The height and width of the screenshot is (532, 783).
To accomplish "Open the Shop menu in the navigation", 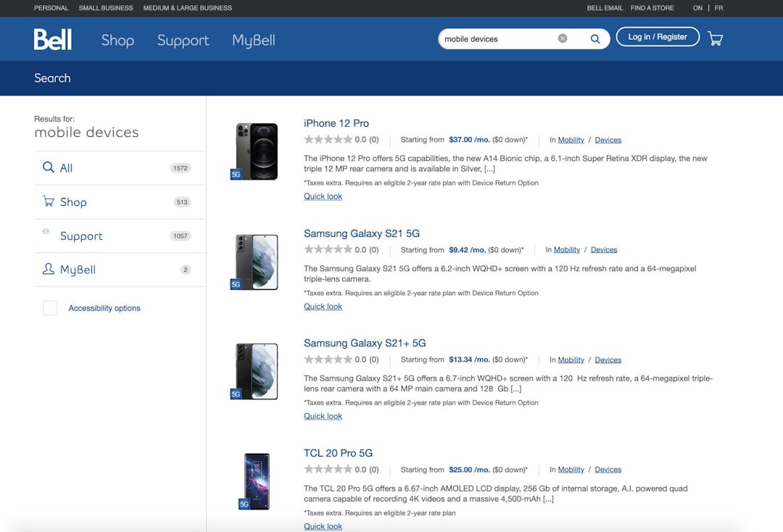I will tap(117, 41).
